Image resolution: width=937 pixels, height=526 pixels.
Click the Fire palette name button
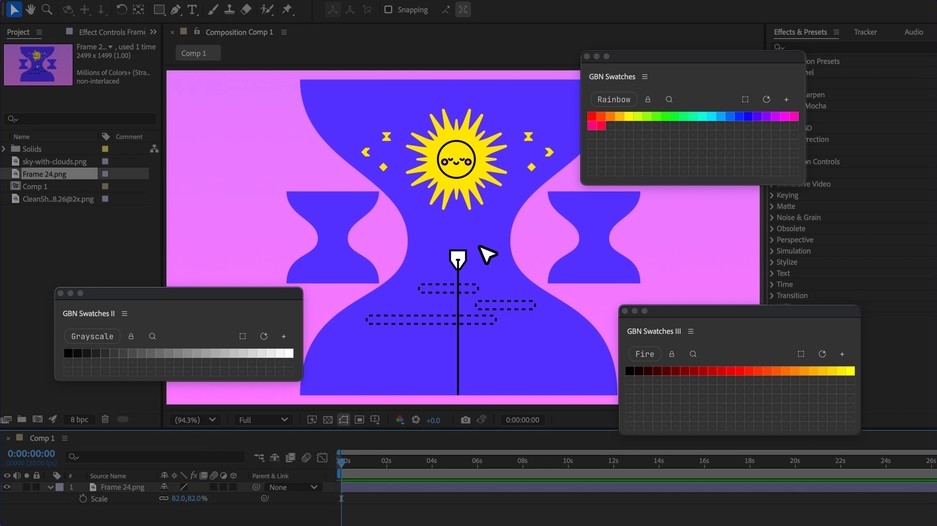(645, 354)
